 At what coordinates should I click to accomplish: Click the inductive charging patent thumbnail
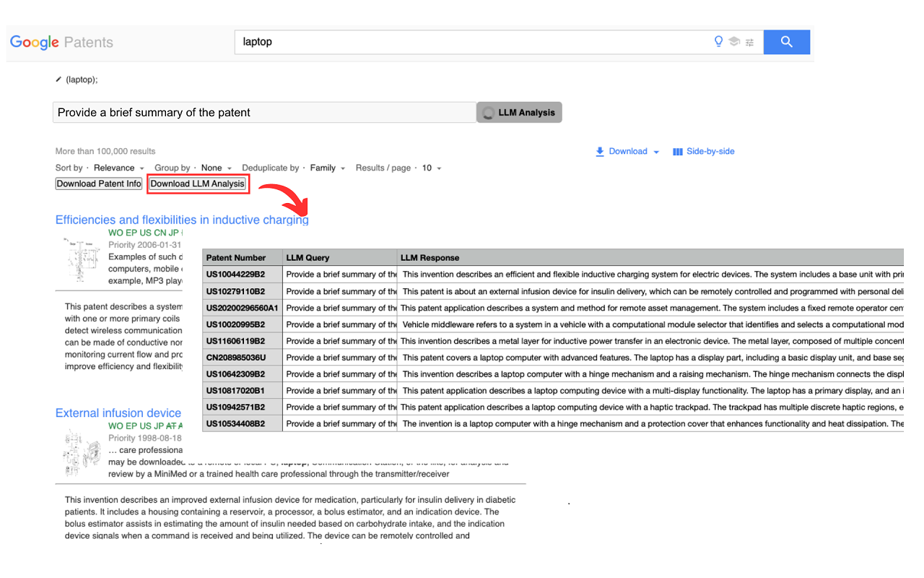click(81, 260)
